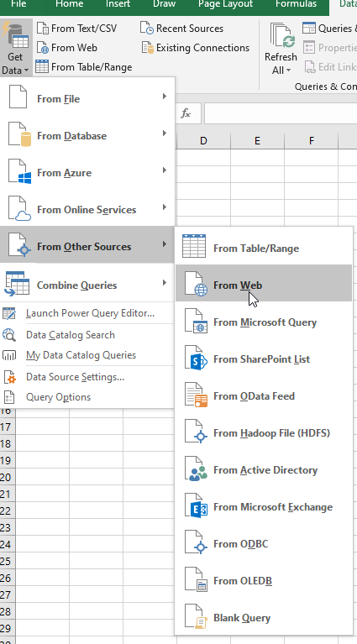Open Query Options
Viewport: 357px width, 644px height.
click(87, 397)
